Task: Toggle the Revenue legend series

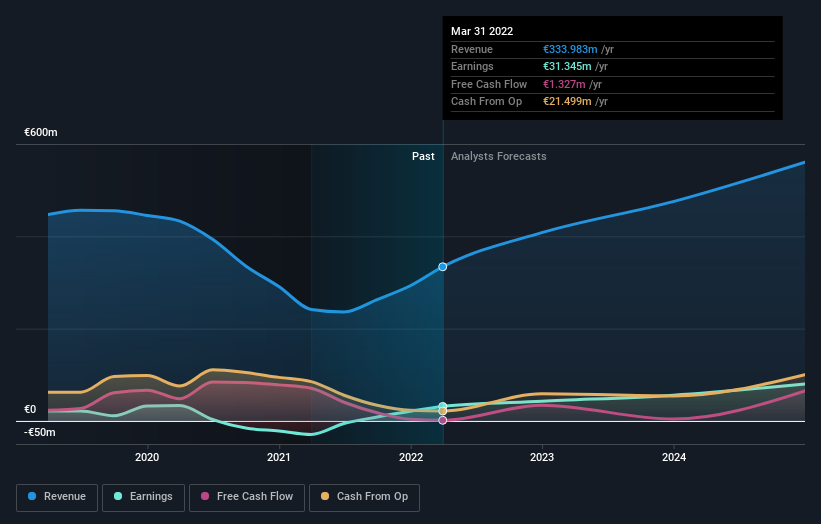Action: click(x=57, y=497)
